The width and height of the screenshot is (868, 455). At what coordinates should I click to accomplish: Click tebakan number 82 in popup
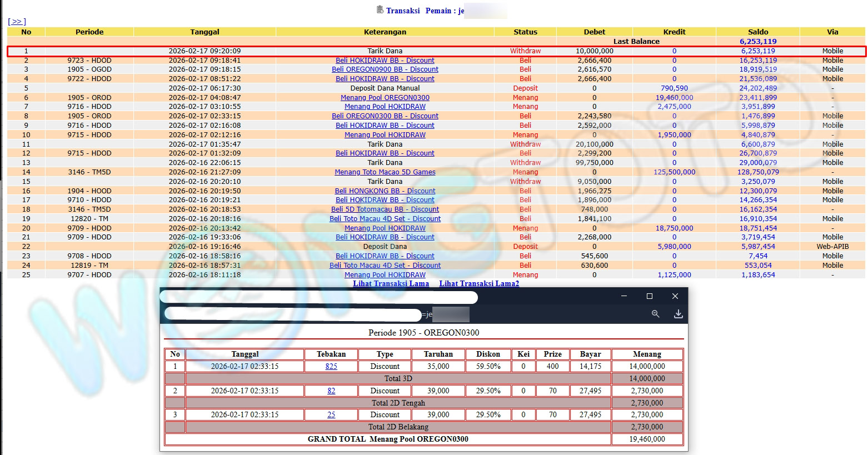[331, 391]
